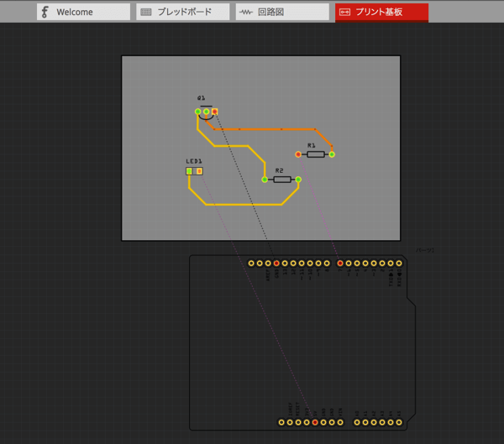Click the RX0 pin on the Arduino
This screenshot has width=504, height=444.
[x=398, y=264]
